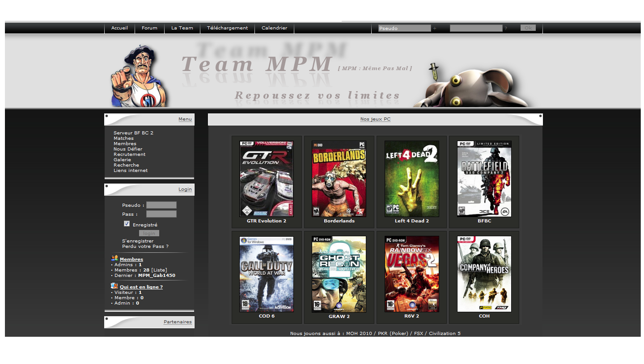Click 'Nous jouons aussi à' text line
This screenshot has height=364, width=644.
click(x=375, y=334)
